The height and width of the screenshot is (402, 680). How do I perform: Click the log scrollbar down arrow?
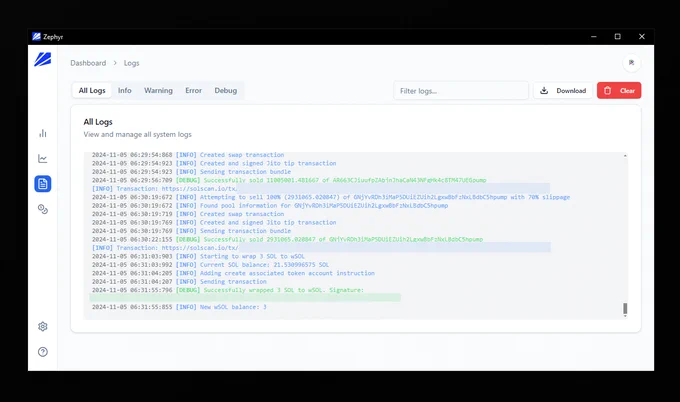coord(625,316)
